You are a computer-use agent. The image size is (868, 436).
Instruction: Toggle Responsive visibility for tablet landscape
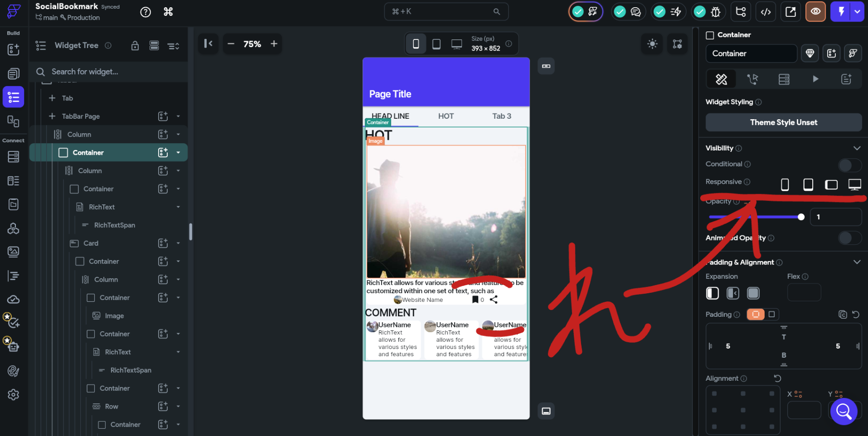click(831, 185)
